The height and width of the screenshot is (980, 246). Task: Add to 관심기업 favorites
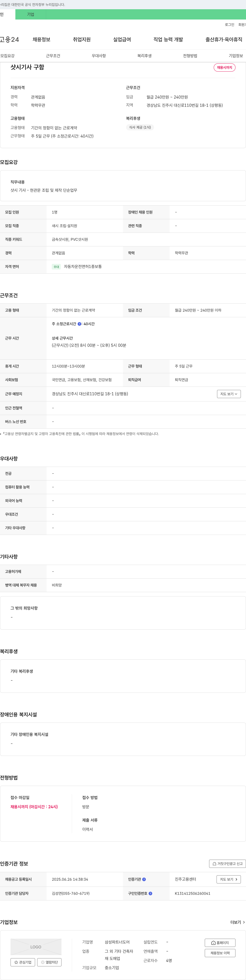pyautogui.click(x=23, y=962)
